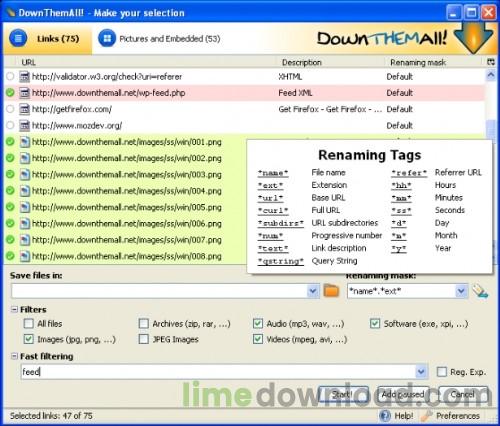The image size is (500, 426).
Task: Insert the *url* renaming tag
Action: pos(270,198)
